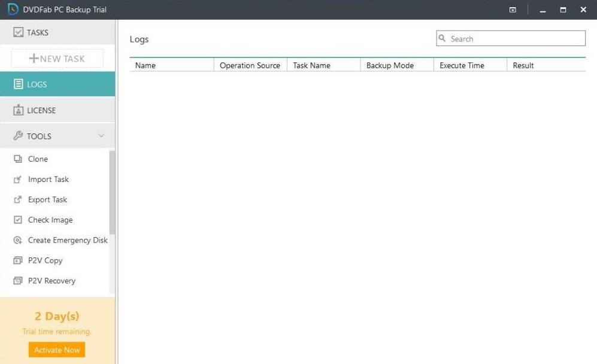Screen dimensions: 597x364
Task: Sort by Task Name column header
Action: coord(323,65)
